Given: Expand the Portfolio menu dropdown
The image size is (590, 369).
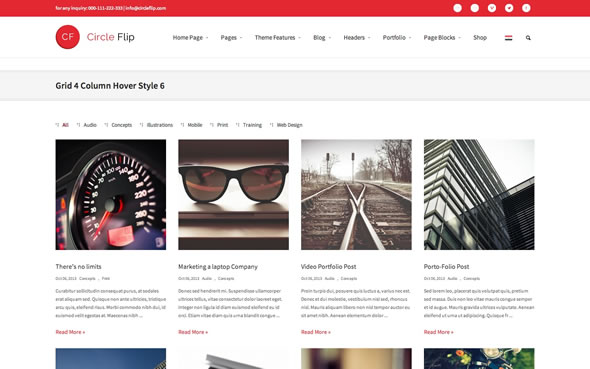Looking at the screenshot, I should click(397, 38).
